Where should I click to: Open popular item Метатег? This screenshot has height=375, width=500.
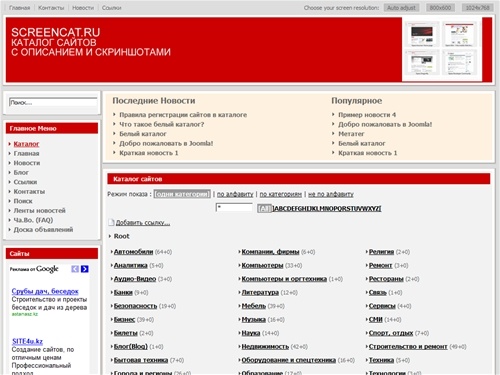coord(351,134)
